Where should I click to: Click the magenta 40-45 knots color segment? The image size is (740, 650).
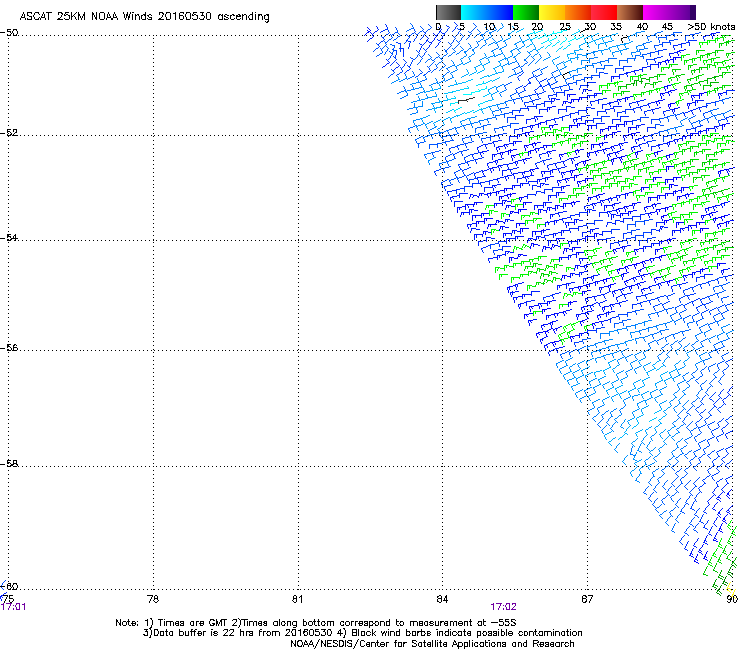click(656, 12)
